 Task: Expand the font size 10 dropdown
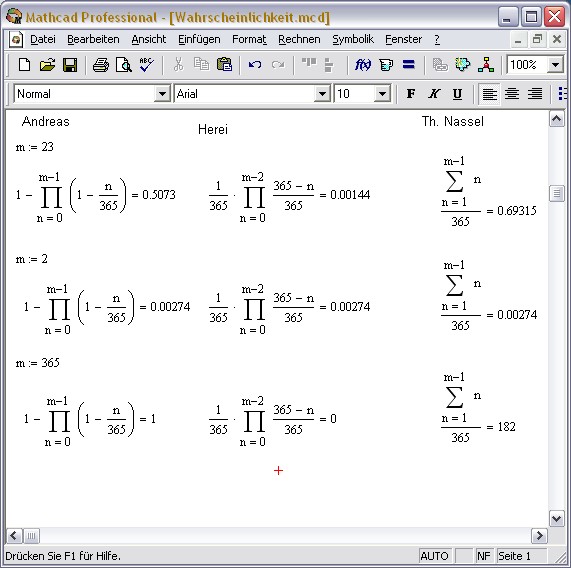pos(382,94)
